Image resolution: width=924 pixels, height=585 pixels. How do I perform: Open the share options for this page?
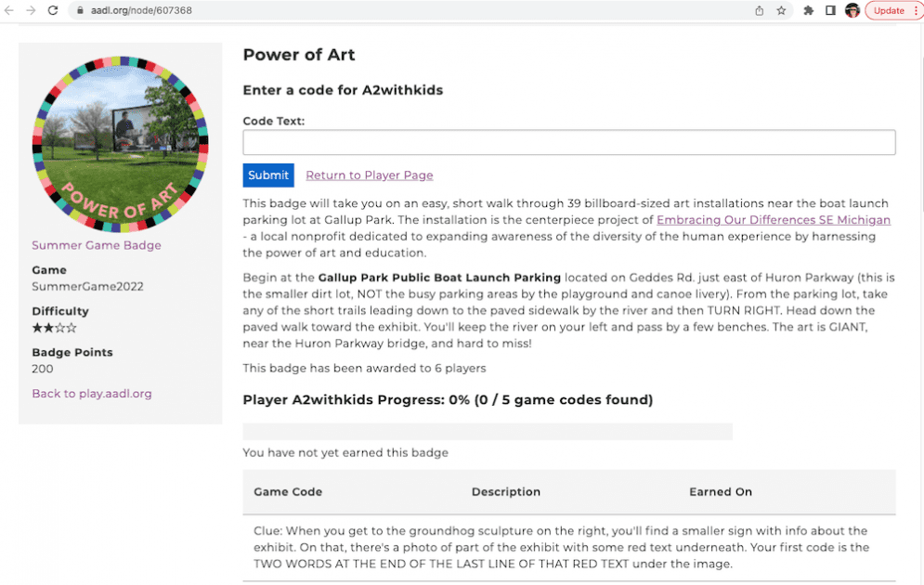tap(757, 11)
